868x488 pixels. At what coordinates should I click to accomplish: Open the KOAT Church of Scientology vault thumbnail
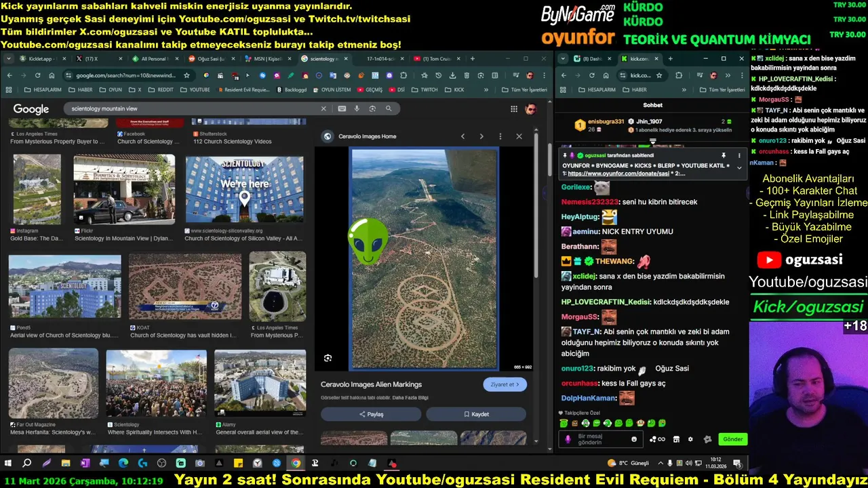(184, 286)
